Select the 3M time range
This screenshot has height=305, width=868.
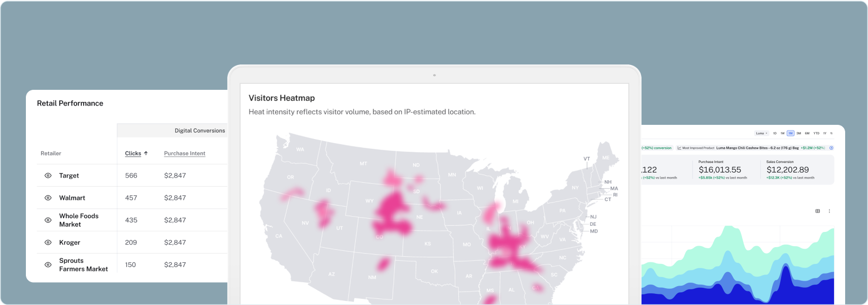[798, 133]
